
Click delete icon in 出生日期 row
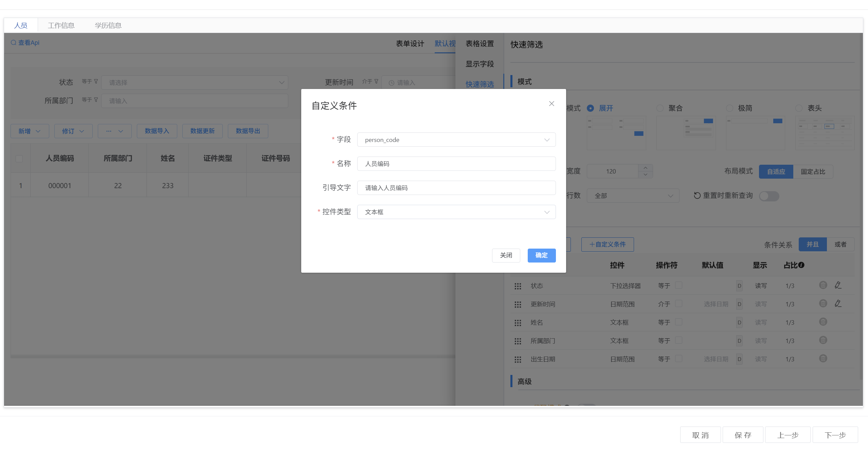pyautogui.click(x=823, y=359)
